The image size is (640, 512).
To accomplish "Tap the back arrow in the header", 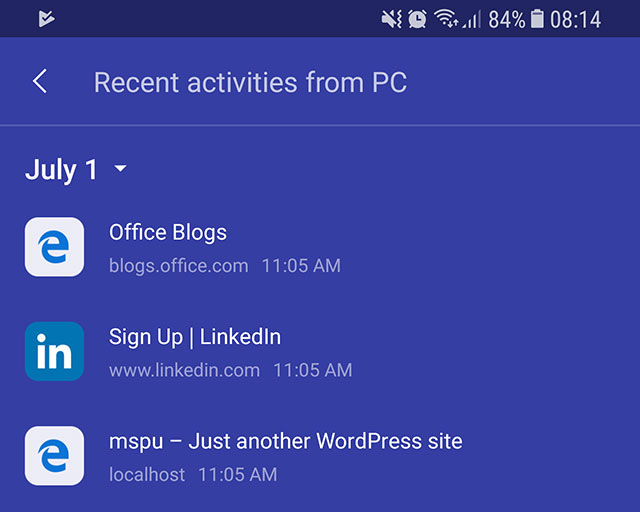I will 40,82.
